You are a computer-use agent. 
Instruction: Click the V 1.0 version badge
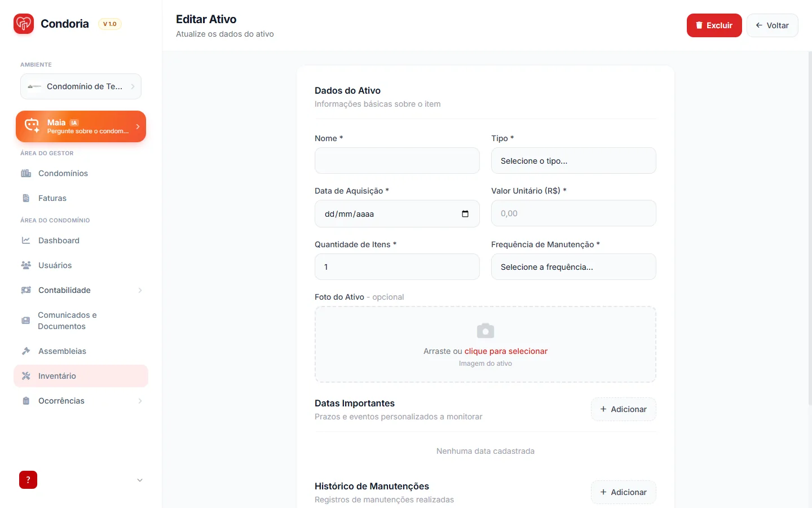110,24
